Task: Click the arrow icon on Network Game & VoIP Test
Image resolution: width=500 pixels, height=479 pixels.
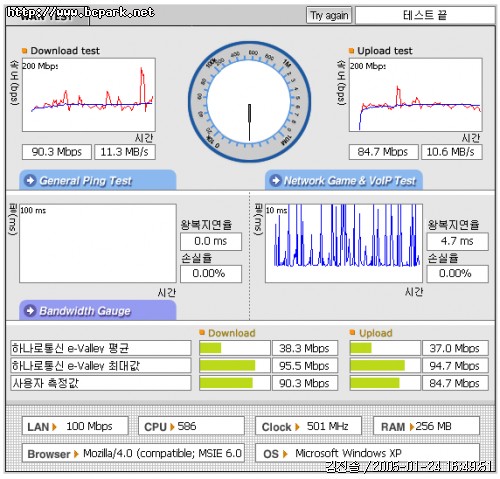Action: [276, 180]
